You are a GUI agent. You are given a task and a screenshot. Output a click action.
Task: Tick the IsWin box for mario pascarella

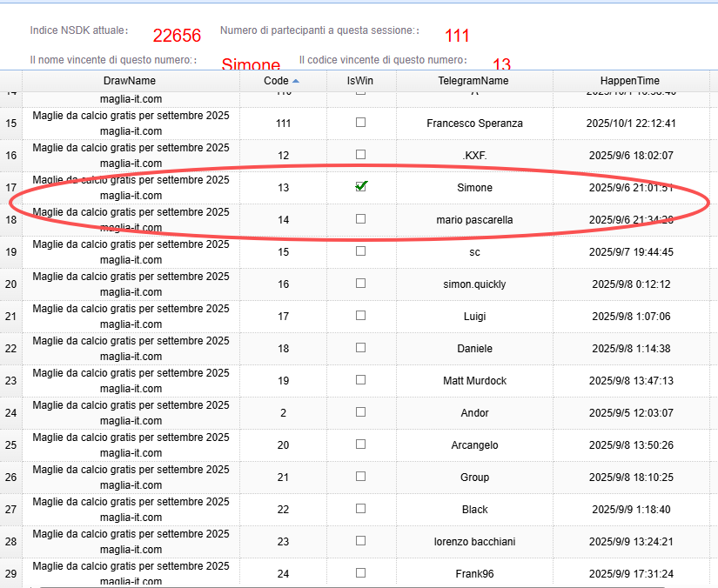(361, 219)
